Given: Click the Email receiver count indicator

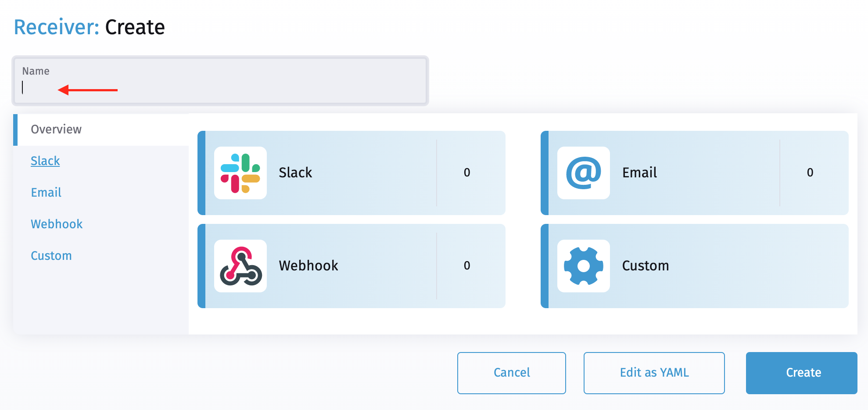Looking at the screenshot, I should (811, 173).
